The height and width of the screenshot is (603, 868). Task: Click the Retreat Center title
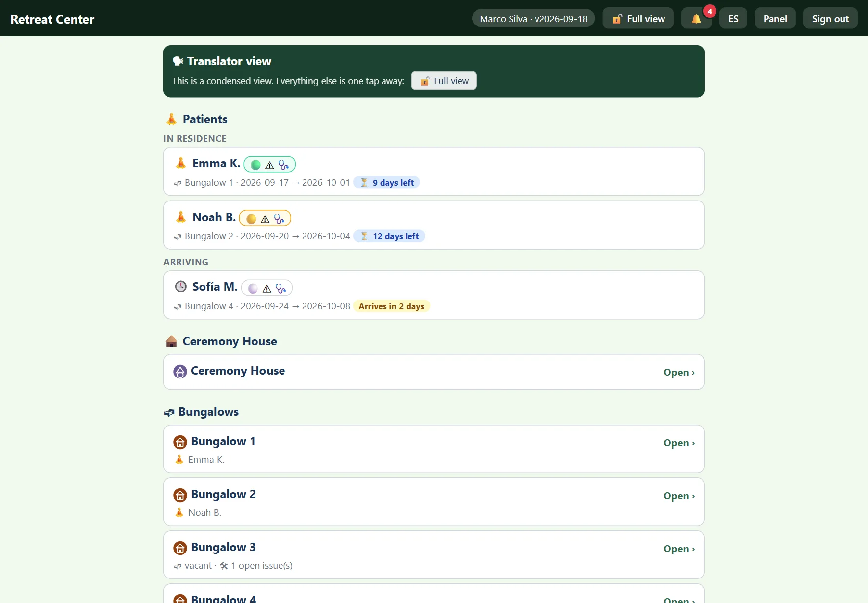click(52, 19)
